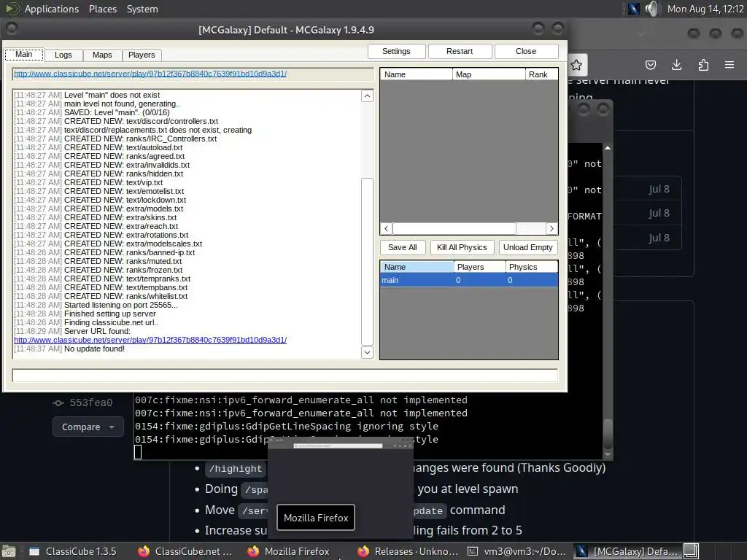This screenshot has width=747, height=560.
Task: Click the log scroll up arrow
Action: [367, 96]
